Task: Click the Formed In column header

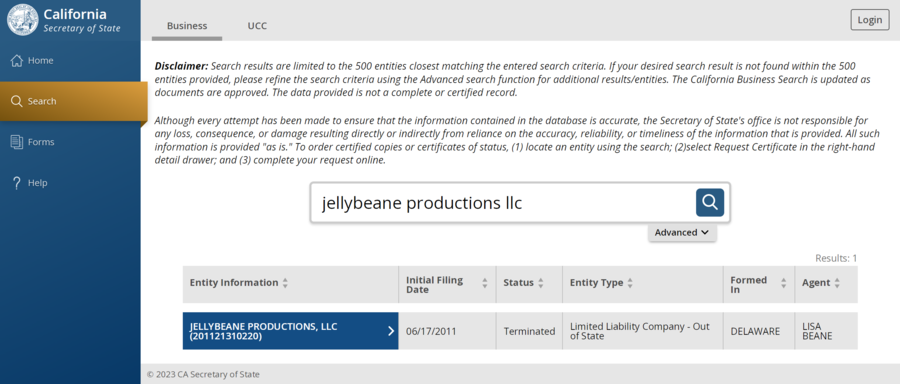Action: tap(759, 284)
